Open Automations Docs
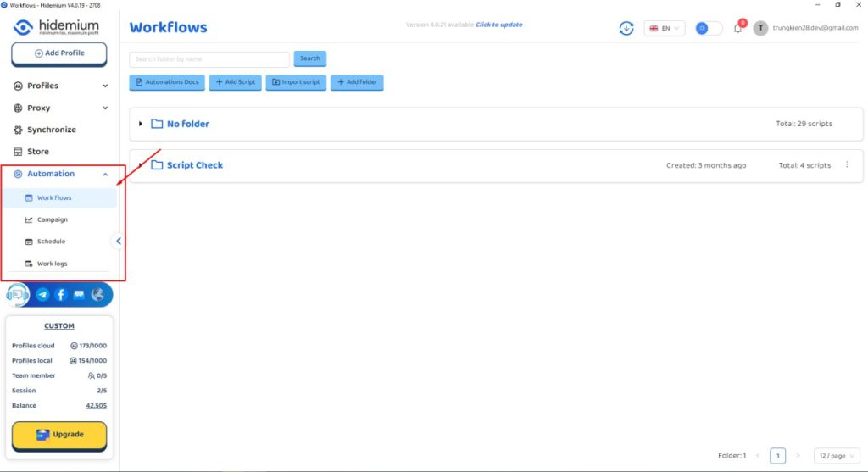Viewport: 868px width, 472px height. [x=167, y=82]
